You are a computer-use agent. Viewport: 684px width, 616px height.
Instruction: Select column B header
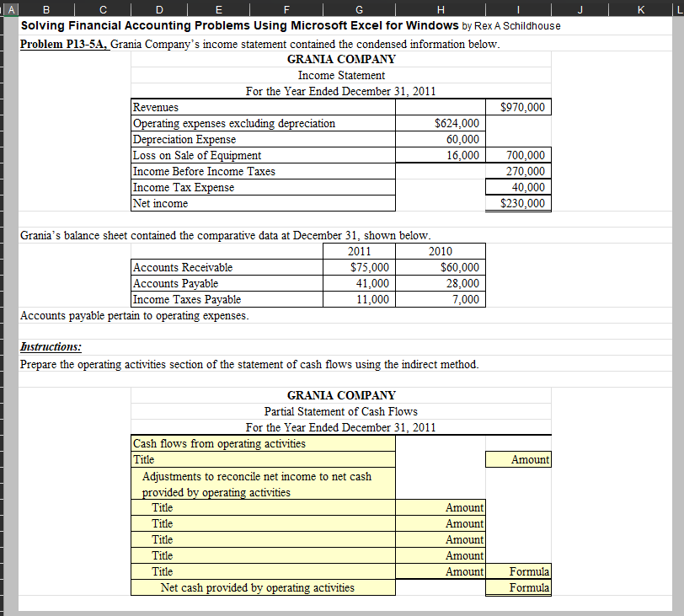[x=46, y=9]
